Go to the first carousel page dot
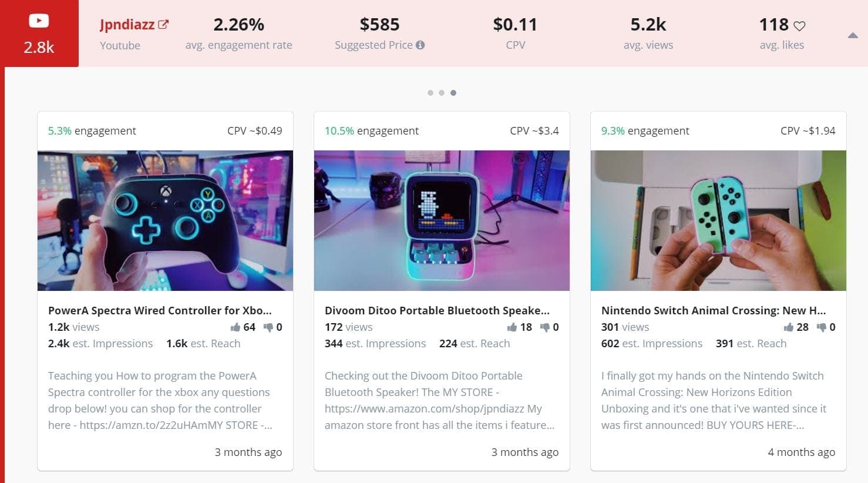The width and height of the screenshot is (868, 483). [430, 93]
